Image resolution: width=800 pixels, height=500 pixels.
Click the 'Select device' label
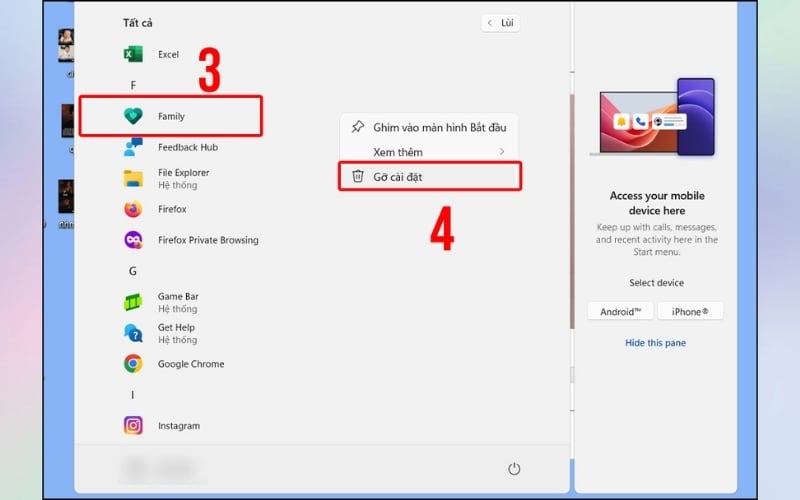tap(656, 283)
